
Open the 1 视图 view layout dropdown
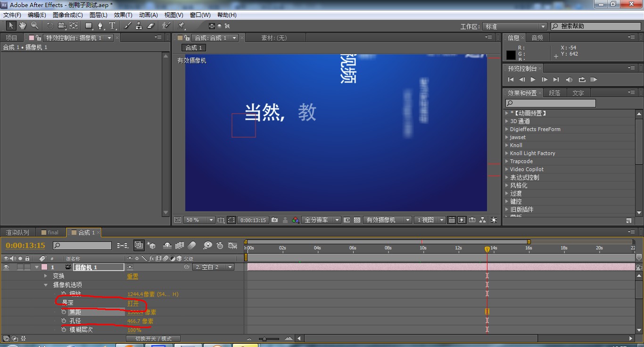(429, 220)
